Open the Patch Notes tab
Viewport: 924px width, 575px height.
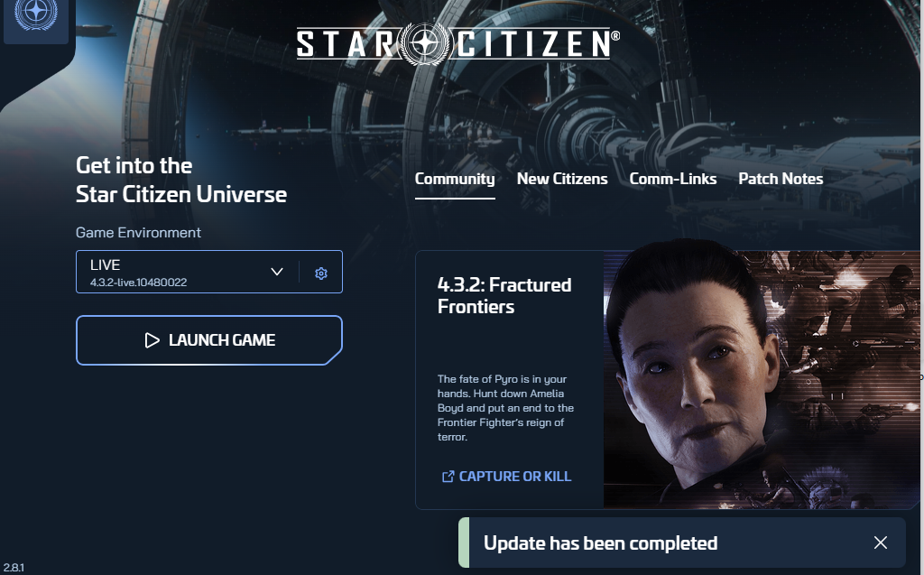[781, 179]
